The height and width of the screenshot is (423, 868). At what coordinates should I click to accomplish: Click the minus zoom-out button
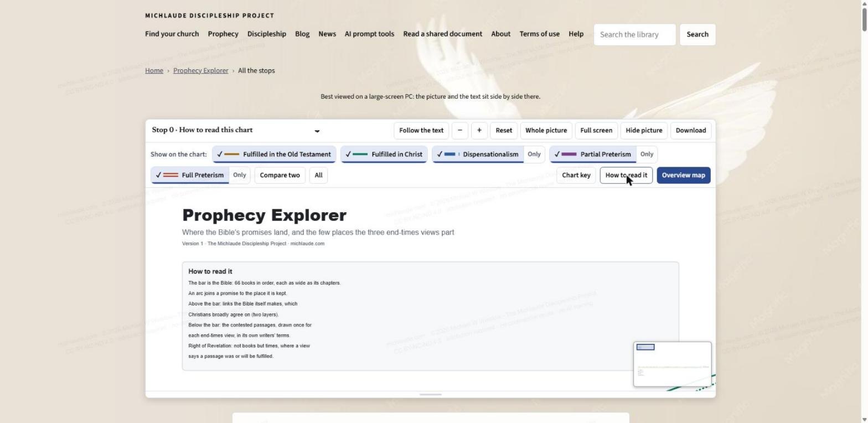pos(460,131)
